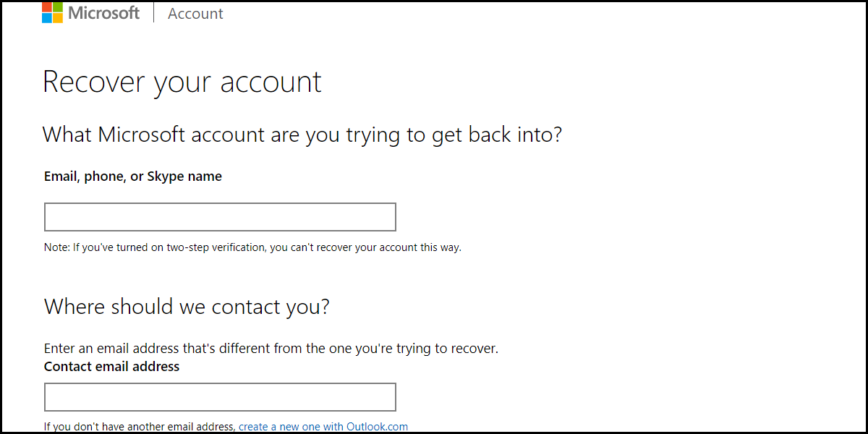This screenshot has height=434, width=868.
Task: Click inside the Contact email address box
Action: [x=219, y=396]
